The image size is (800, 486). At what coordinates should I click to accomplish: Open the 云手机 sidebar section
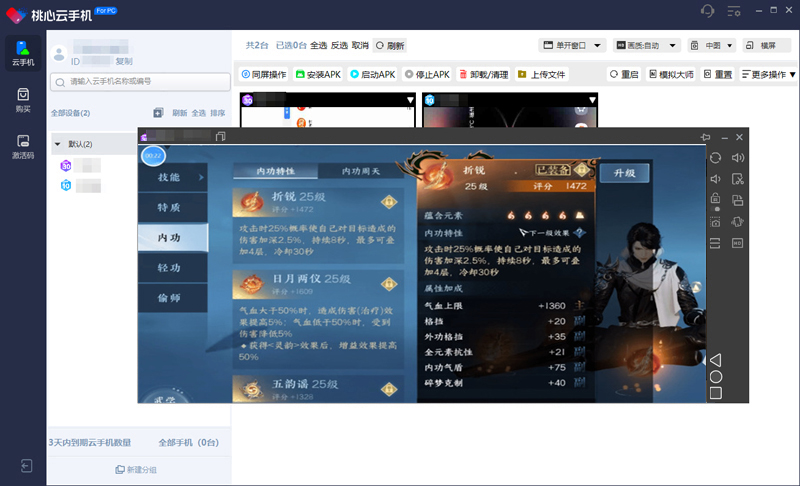pyautogui.click(x=23, y=53)
